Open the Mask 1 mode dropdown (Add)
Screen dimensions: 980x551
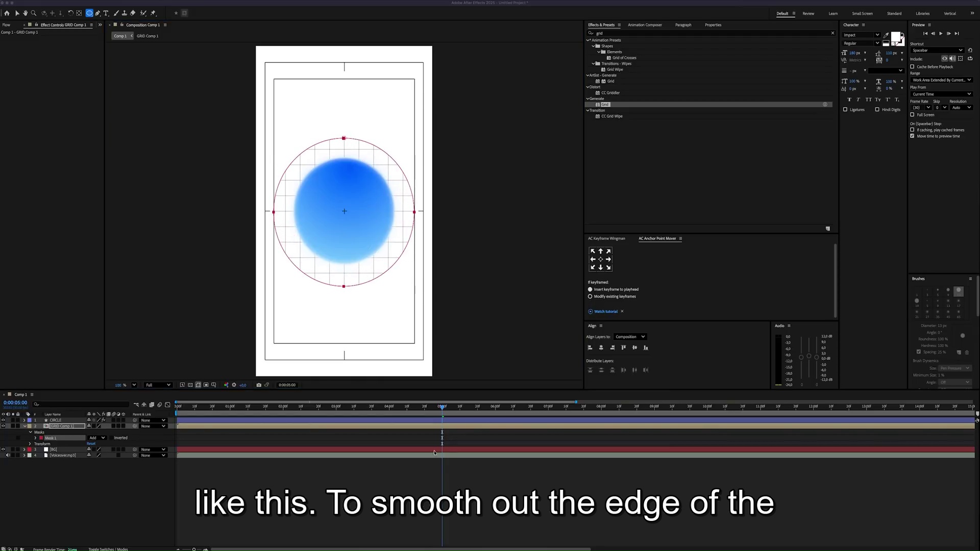click(97, 438)
